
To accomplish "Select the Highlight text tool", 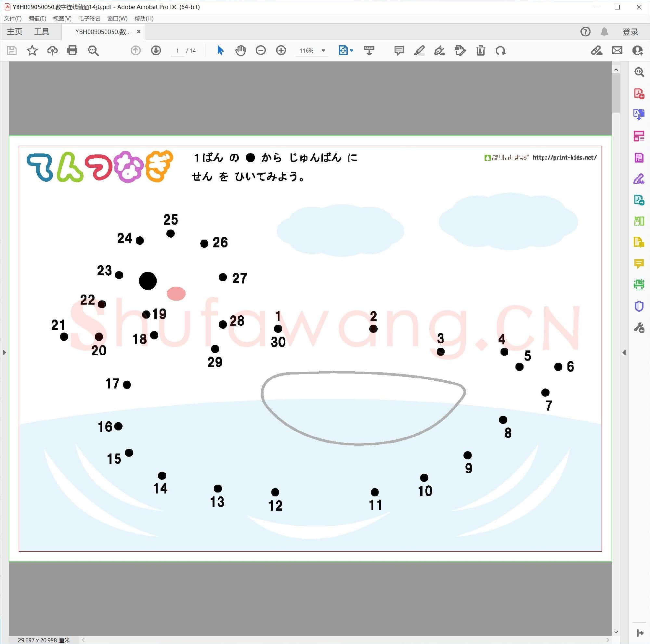I will (x=419, y=50).
